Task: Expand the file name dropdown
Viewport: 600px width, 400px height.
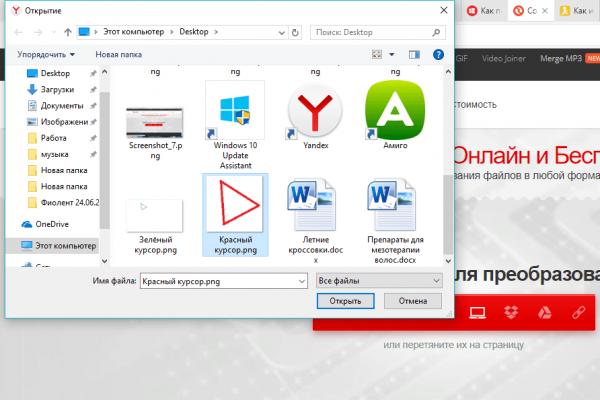Action: pos(302,281)
